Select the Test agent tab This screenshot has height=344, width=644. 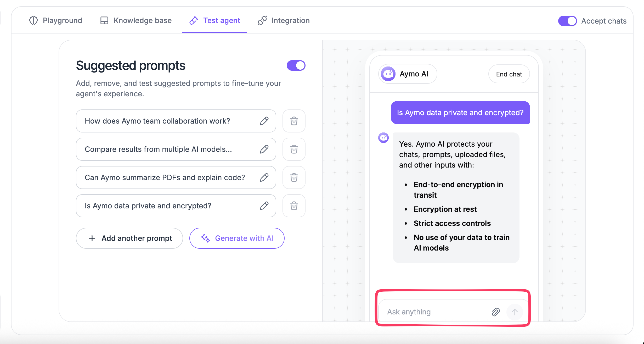click(x=214, y=20)
